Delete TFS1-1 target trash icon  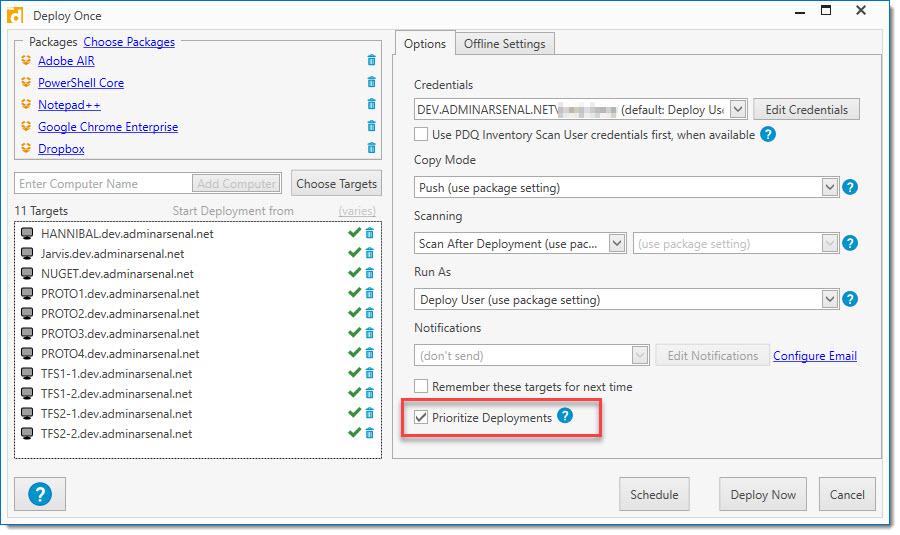tap(370, 373)
